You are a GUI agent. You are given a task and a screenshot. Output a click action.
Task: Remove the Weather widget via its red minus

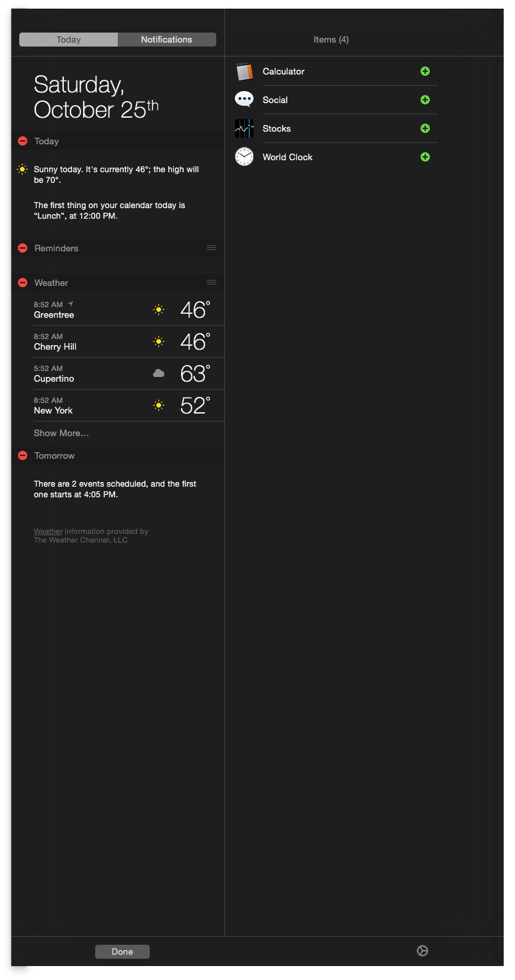pos(23,283)
